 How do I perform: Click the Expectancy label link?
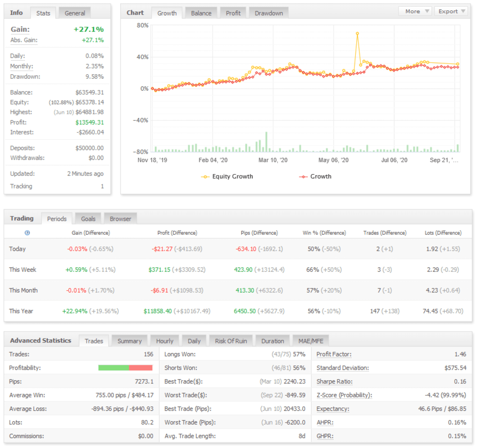pyautogui.click(x=333, y=409)
